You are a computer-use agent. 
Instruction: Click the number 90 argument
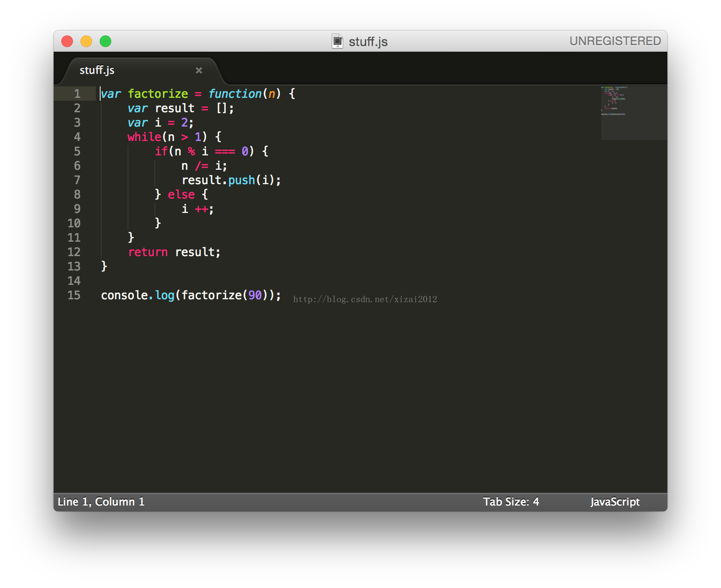point(255,295)
